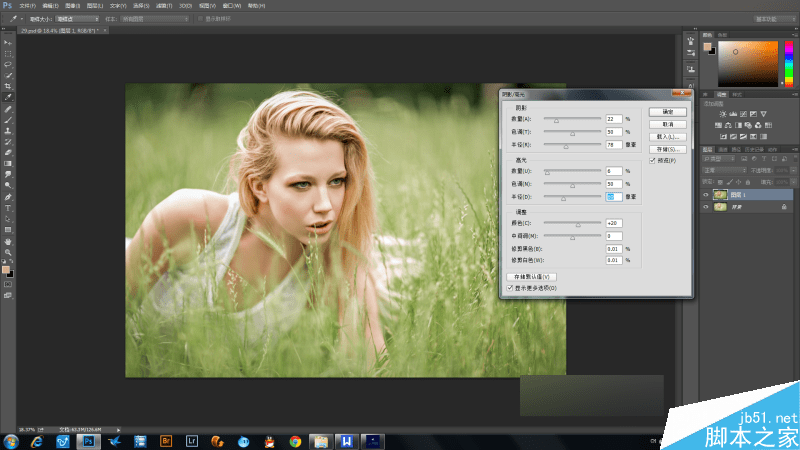Click the 确定 OK button in dialog

click(666, 110)
